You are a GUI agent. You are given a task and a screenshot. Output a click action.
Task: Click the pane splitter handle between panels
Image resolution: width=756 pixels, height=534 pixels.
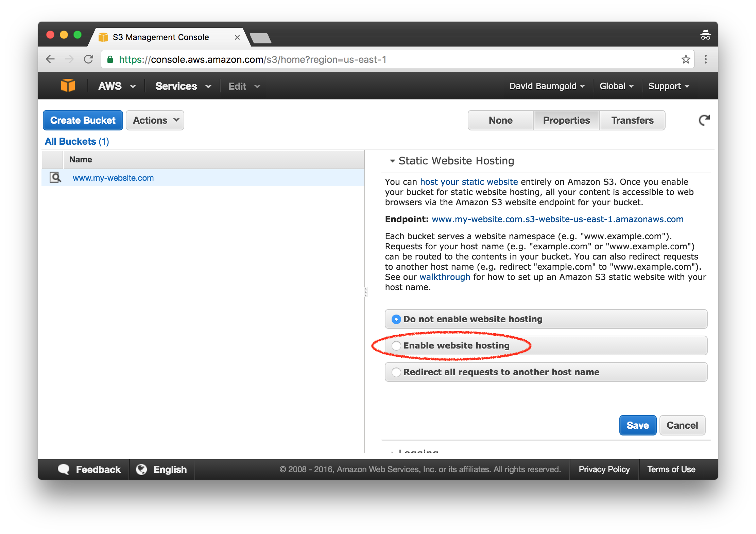pyautogui.click(x=366, y=292)
